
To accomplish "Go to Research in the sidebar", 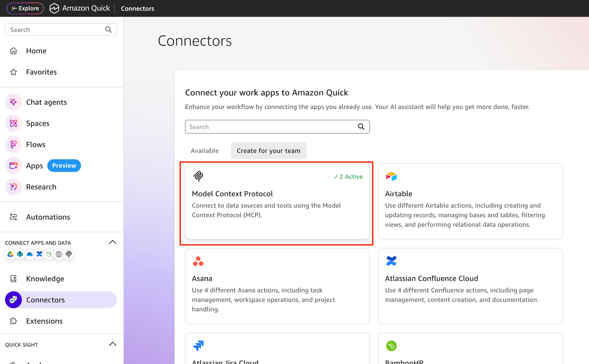I will pyautogui.click(x=41, y=187).
